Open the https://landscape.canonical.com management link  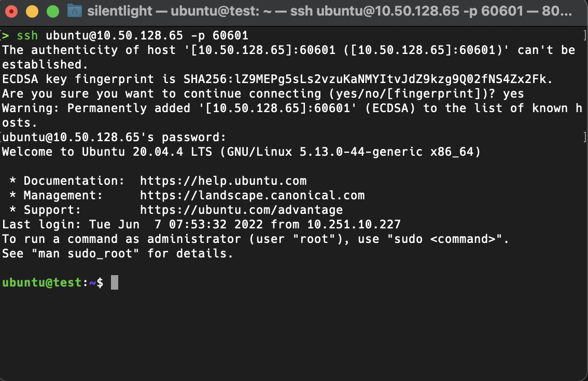click(253, 195)
